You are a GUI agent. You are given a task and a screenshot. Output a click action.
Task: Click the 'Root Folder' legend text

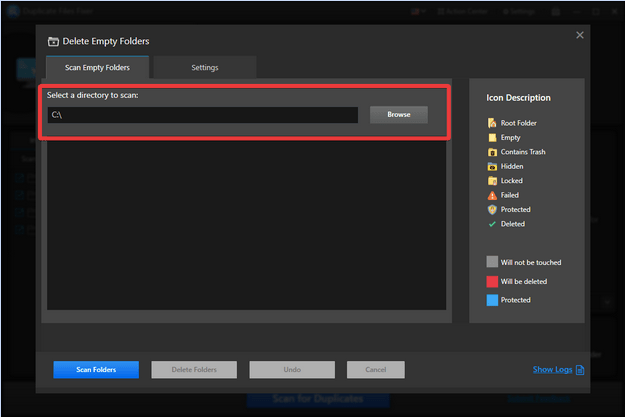pos(519,123)
